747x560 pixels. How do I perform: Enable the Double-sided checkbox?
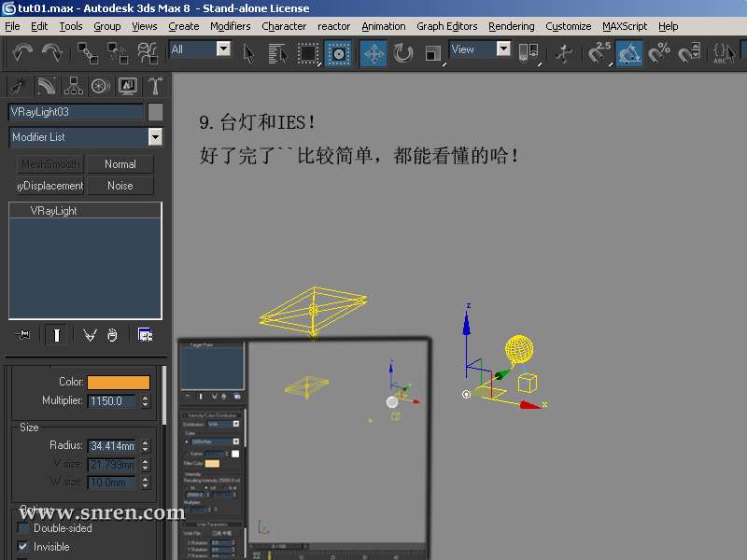tap(21, 528)
